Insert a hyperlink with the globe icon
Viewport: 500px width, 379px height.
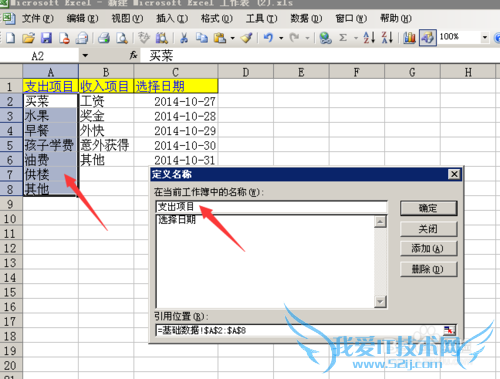(325, 38)
